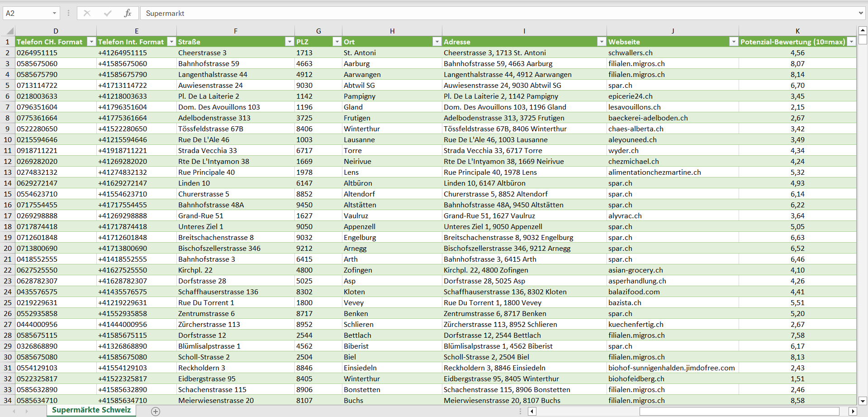Click Ort cell Einsiedeln
Image resolution: width=868 pixels, height=417 pixels.
[x=392, y=368]
